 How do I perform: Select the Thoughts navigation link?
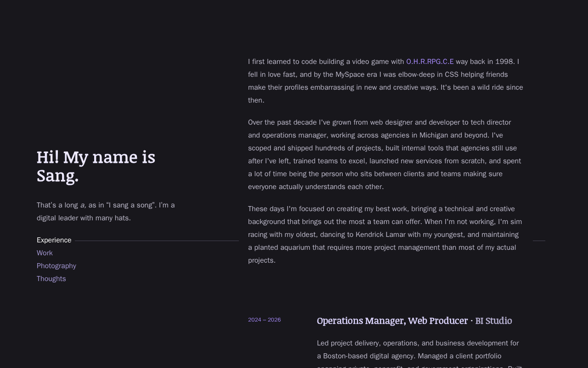point(51,279)
